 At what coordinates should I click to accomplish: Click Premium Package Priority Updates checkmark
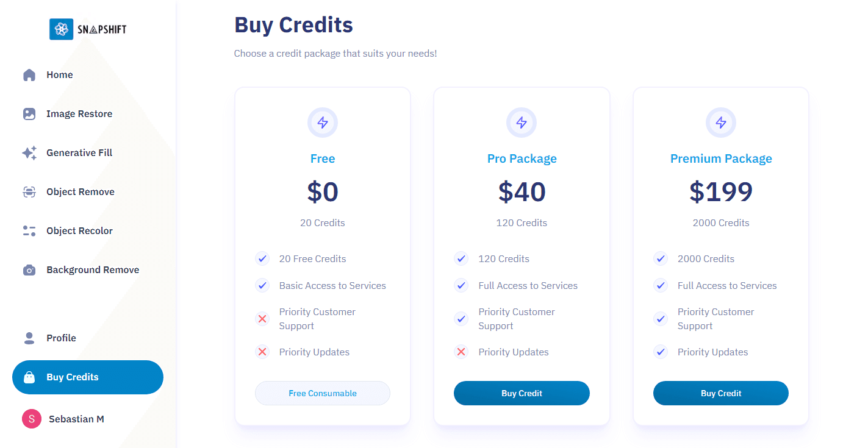661,352
